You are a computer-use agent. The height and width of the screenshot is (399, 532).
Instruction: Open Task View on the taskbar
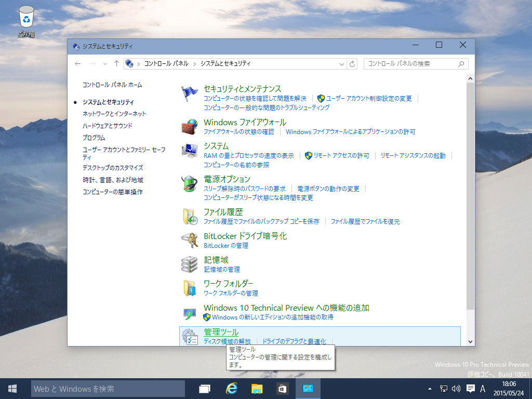click(x=205, y=389)
